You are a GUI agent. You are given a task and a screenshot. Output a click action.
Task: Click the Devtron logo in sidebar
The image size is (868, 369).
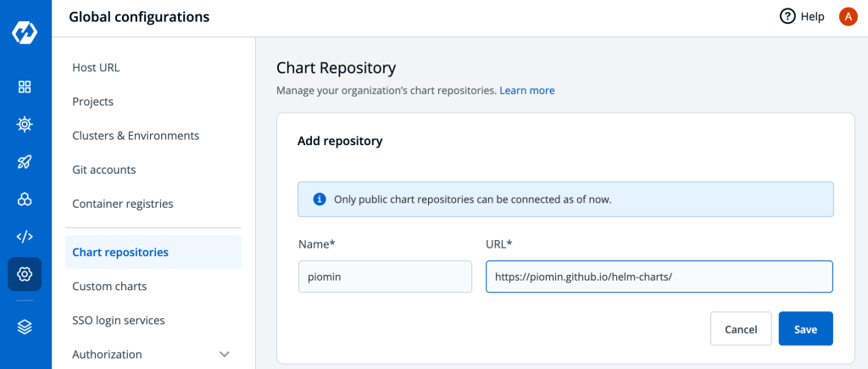pyautogui.click(x=25, y=33)
